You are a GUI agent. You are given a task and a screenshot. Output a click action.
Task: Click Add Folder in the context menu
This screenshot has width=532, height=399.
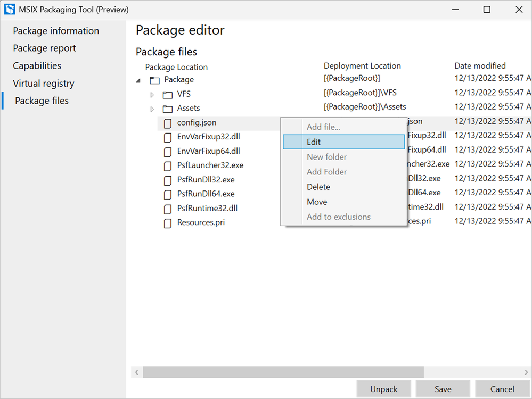pyautogui.click(x=343, y=172)
